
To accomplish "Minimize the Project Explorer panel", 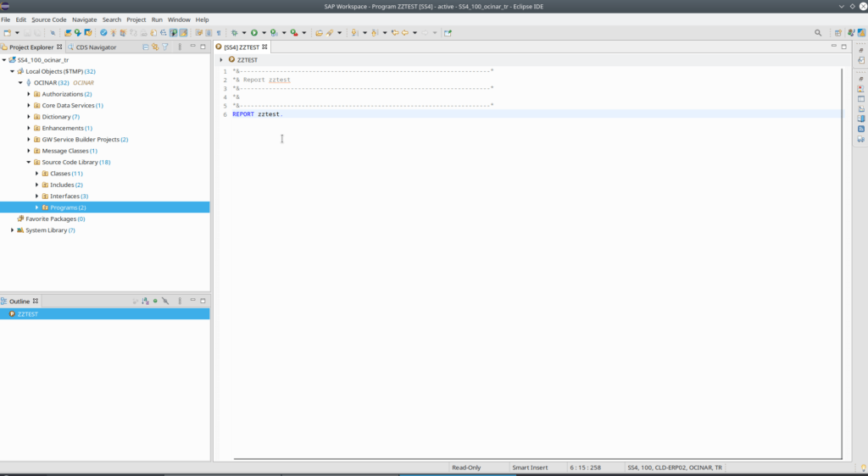I will click(192, 47).
